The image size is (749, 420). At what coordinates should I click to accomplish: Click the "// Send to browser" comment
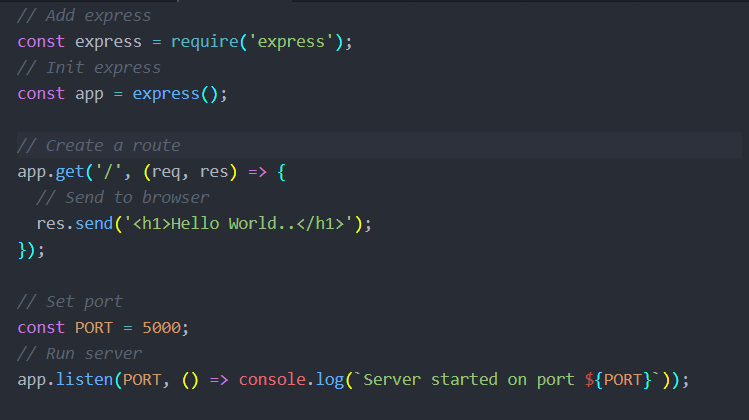click(122, 198)
